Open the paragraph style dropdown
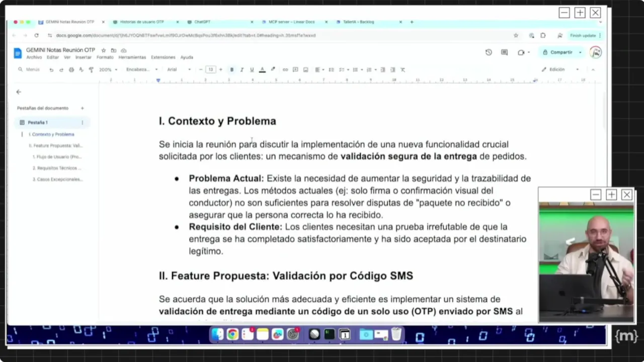 point(142,70)
